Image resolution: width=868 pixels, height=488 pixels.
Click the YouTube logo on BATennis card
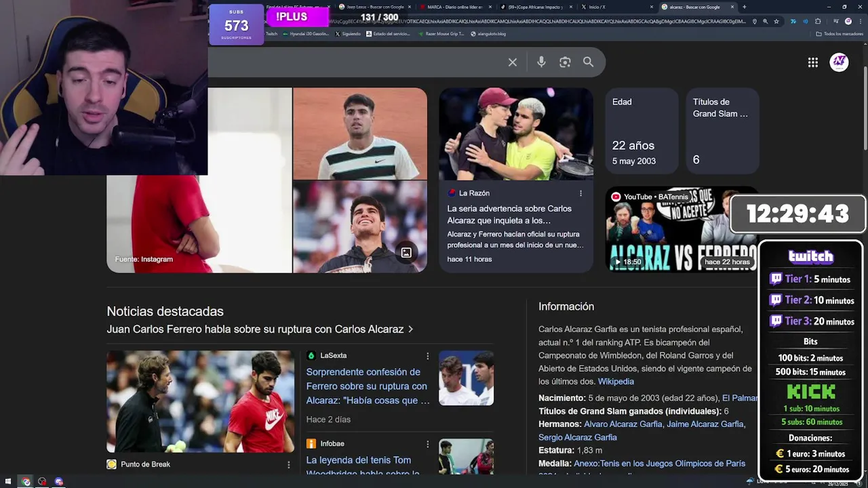616,197
